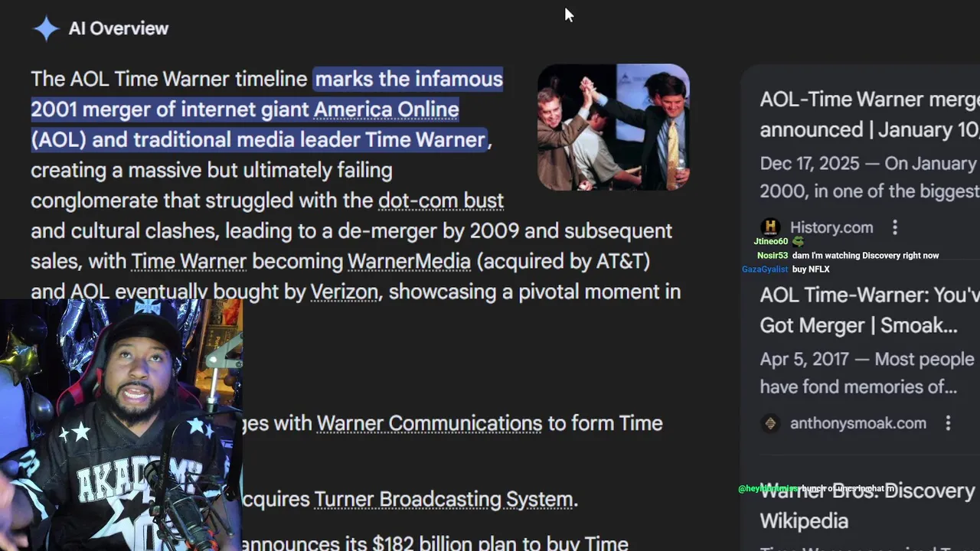980x551 pixels.
Task: Click chat message 'buy NFLX'
Action: [812, 269]
